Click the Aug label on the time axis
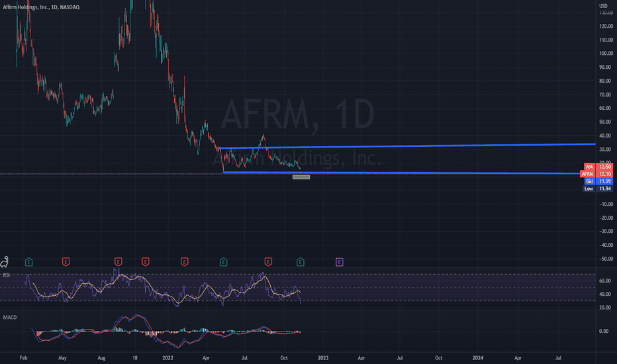The image size is (617, 364). [101, 358]
